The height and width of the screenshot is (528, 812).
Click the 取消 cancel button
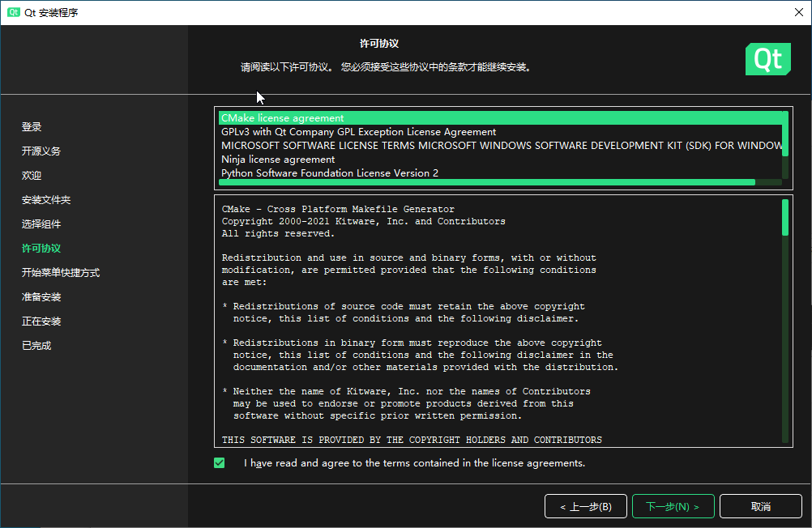point(761,506)
